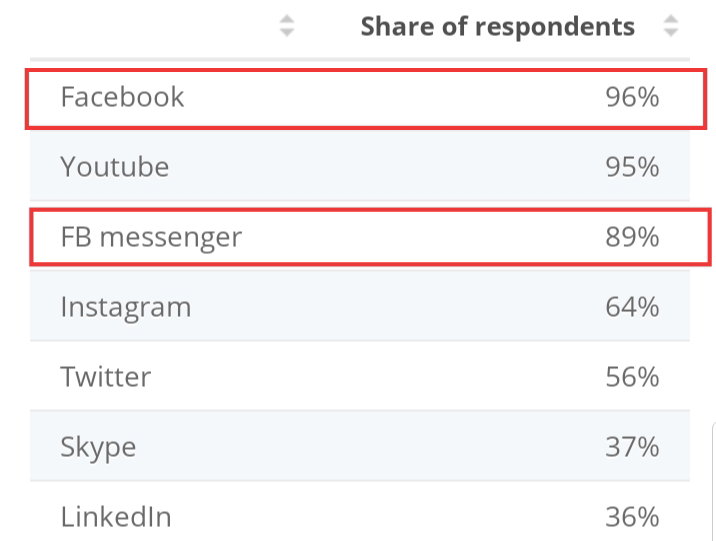Select the Twitter row

tap(360, 376)
